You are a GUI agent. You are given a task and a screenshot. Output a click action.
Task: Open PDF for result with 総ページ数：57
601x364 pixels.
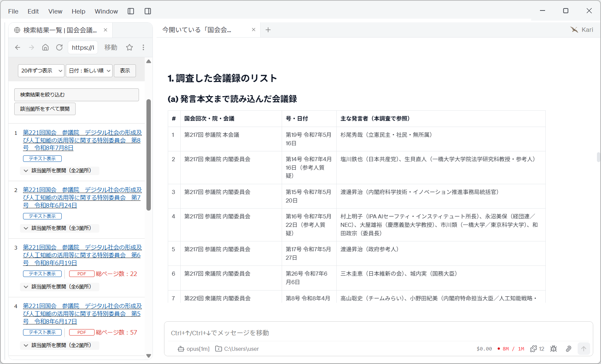[x=82, y=333]
